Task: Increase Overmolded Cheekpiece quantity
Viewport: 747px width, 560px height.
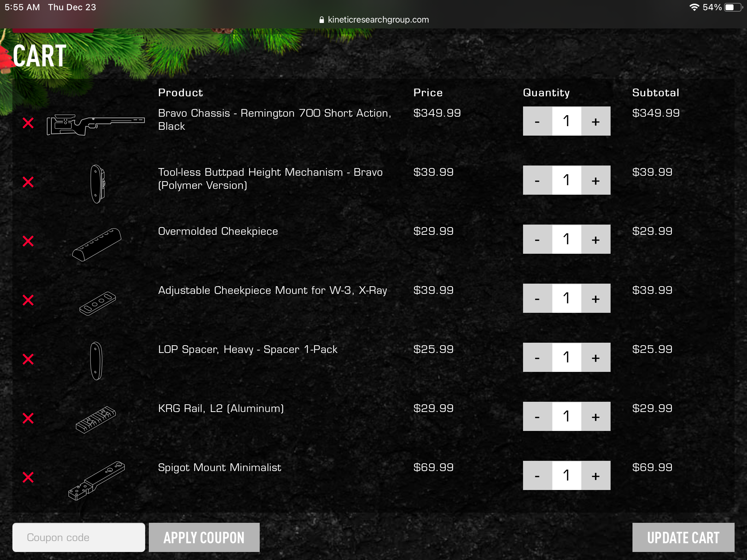Action: [596, 239]
